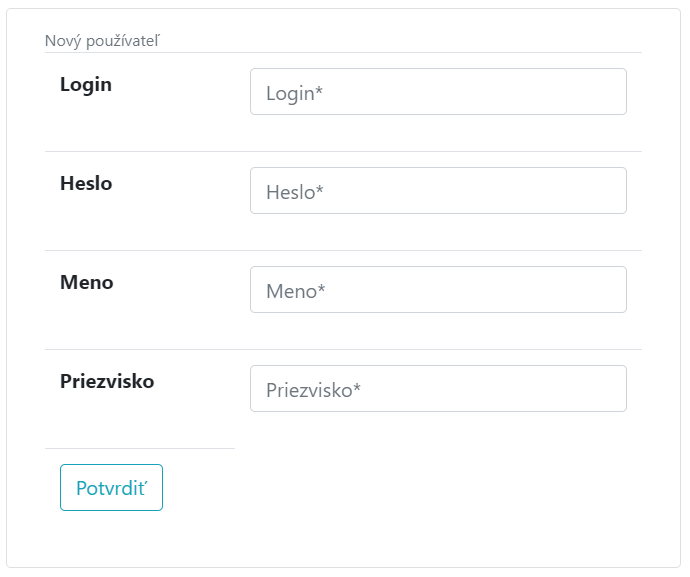Click the Login* placeholder text
This screenshot has height=577, width=690.
coord(294,93)
